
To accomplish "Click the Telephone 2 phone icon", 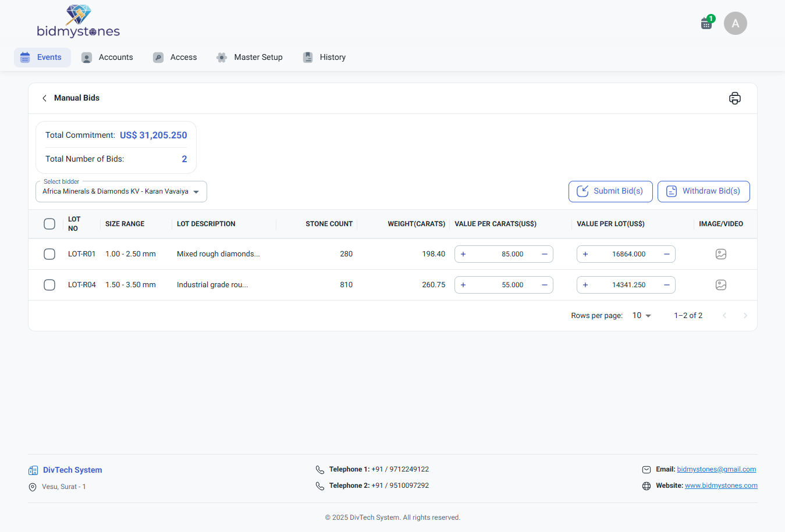I will pyautogui.click(x=320, y=486).
